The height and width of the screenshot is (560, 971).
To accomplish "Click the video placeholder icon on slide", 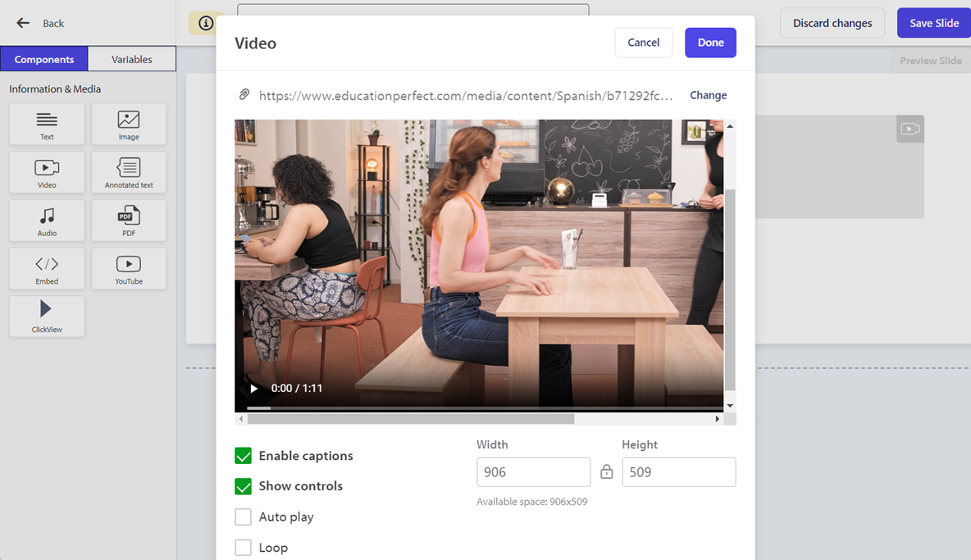I will point(909,129).
